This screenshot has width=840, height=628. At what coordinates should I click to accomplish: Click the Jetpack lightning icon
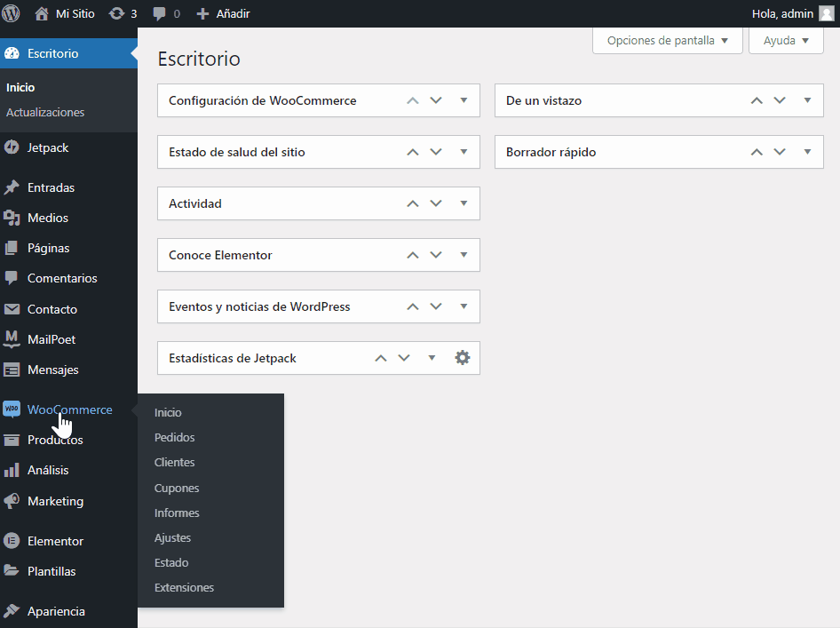click(12, 147)
